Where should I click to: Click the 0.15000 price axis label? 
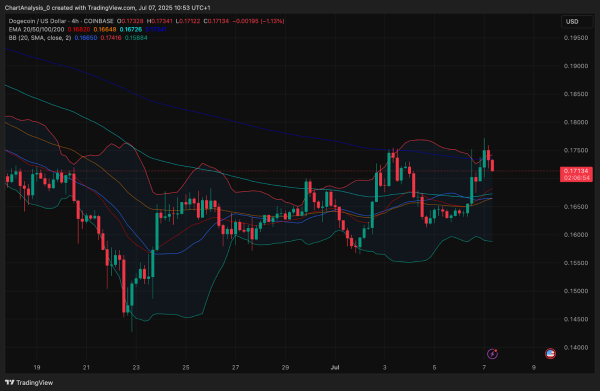tap(576, 291)
